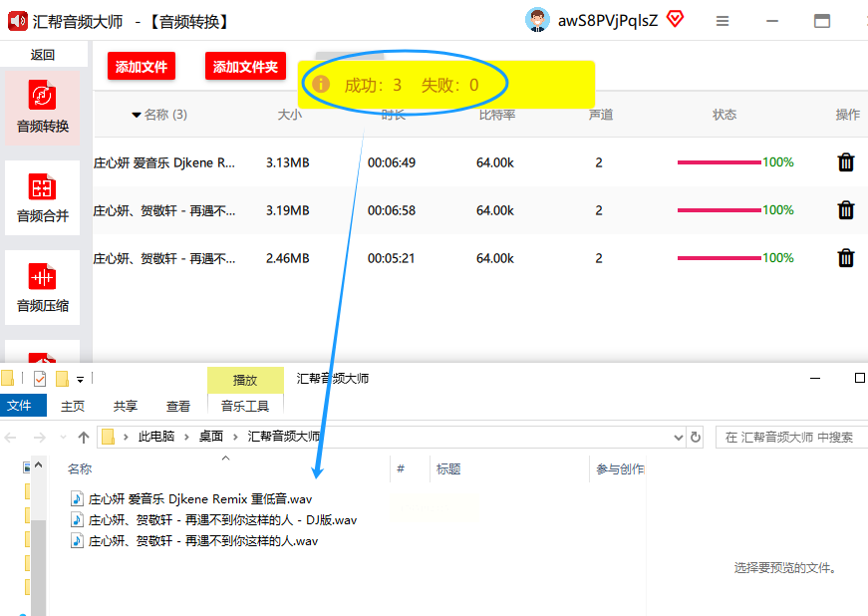Click the Explorer window folder icon in title bar
868x616 pixels.
coord(7,379)
